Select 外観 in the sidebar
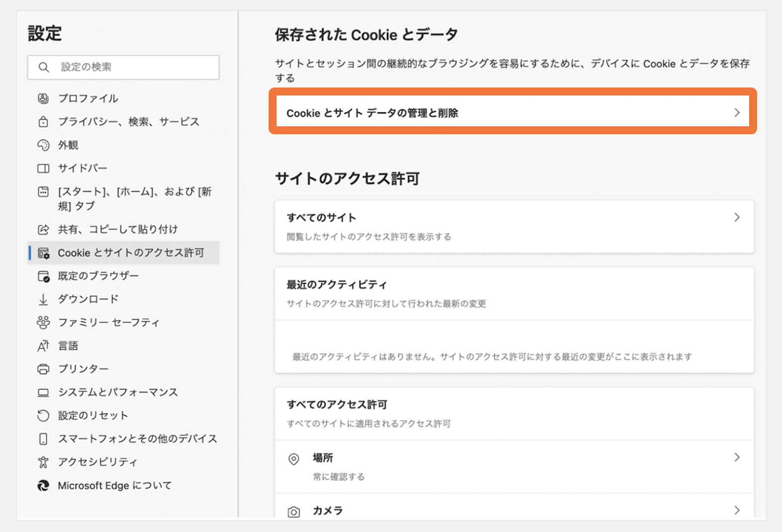The image size is (782, 532). [123, 145]
